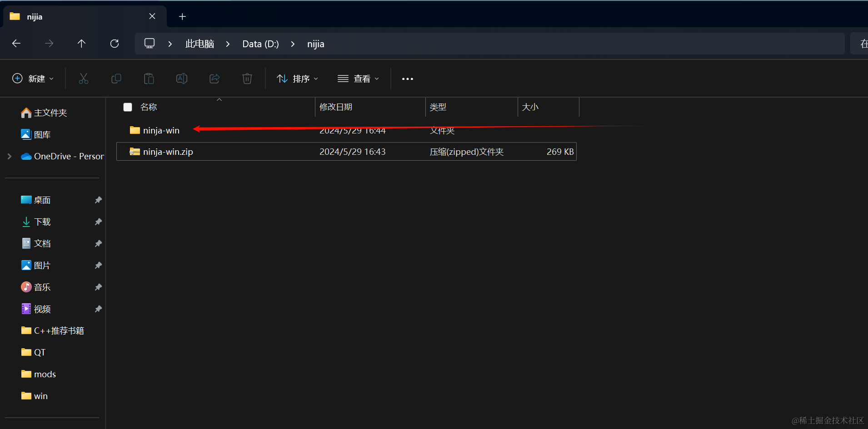Screen dimensions: 868x429
Task: Expand chevron after computer icon in address bar
Action: 170,44
